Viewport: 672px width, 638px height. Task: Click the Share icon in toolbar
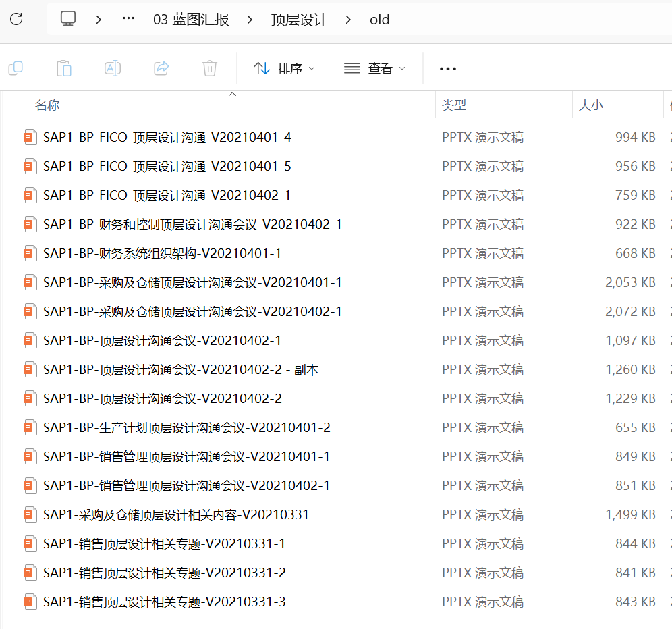tap(161, 68)
